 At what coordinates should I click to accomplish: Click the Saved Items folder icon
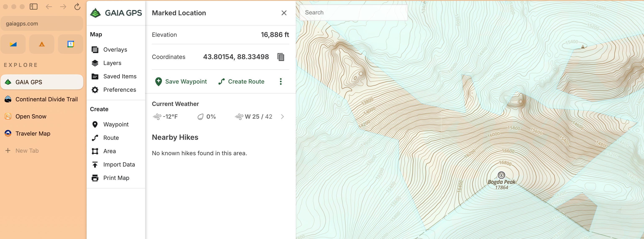pyautogui.click(x=95, y=76)
